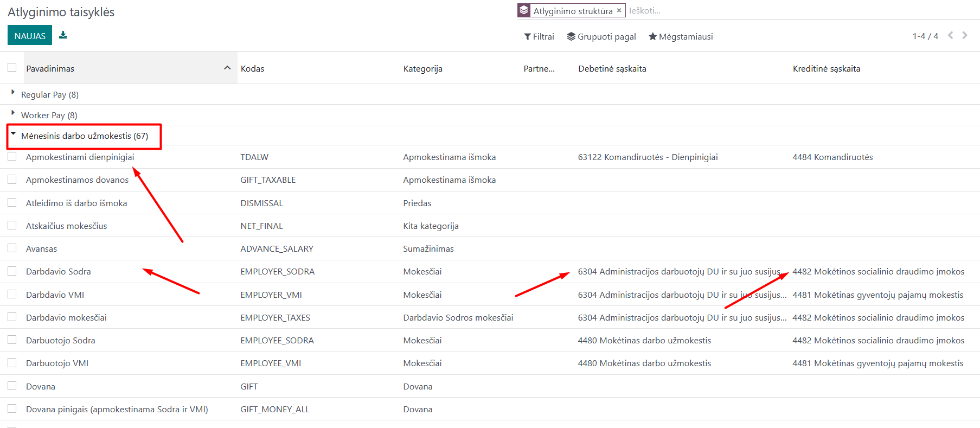Sort by Kreditinė sąskaita column header

click(827, 68)
